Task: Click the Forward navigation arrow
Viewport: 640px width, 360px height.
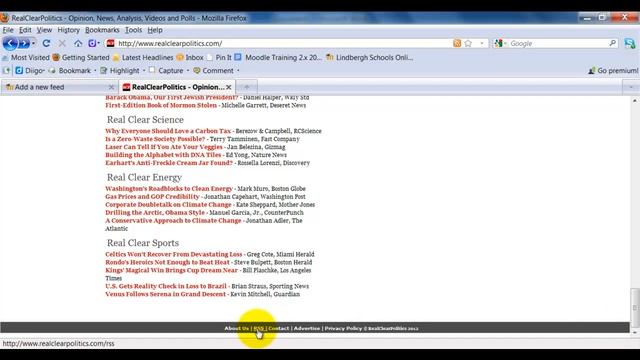Action: point(24,43)
